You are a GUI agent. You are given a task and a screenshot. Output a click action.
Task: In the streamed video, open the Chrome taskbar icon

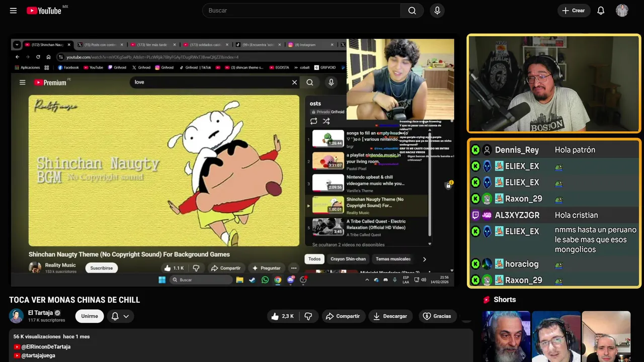pos(278,280)
